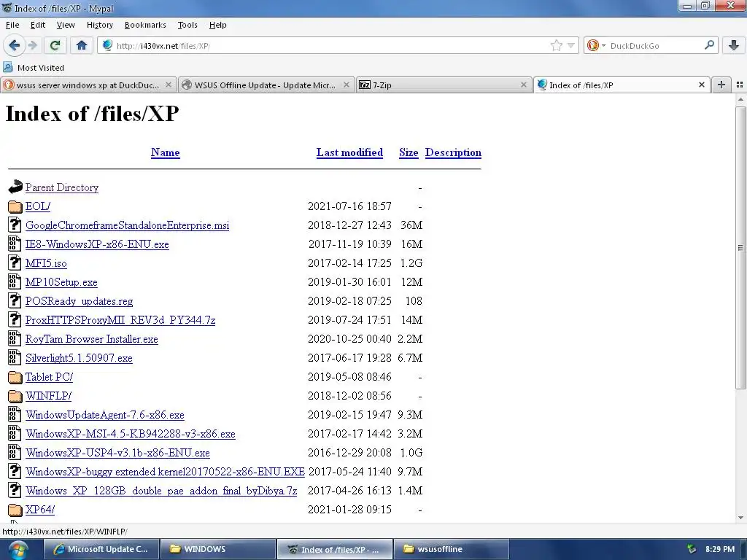
Task: Open the Edit menu
Action: click(x=38, y=25)
